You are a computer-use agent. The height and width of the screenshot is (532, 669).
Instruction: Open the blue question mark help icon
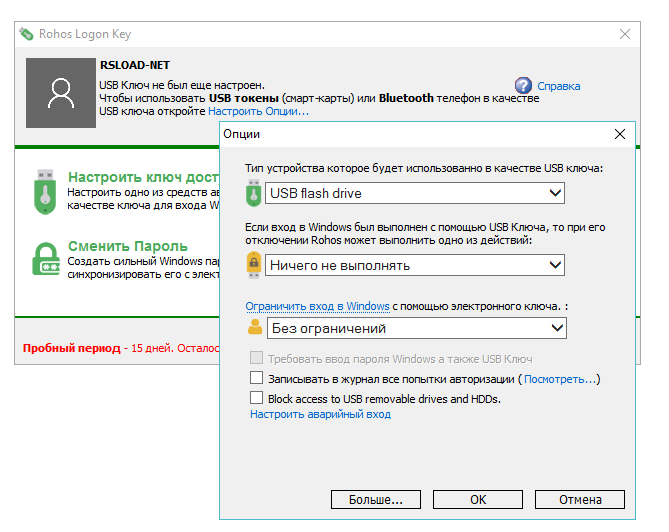tap(523, 86)
